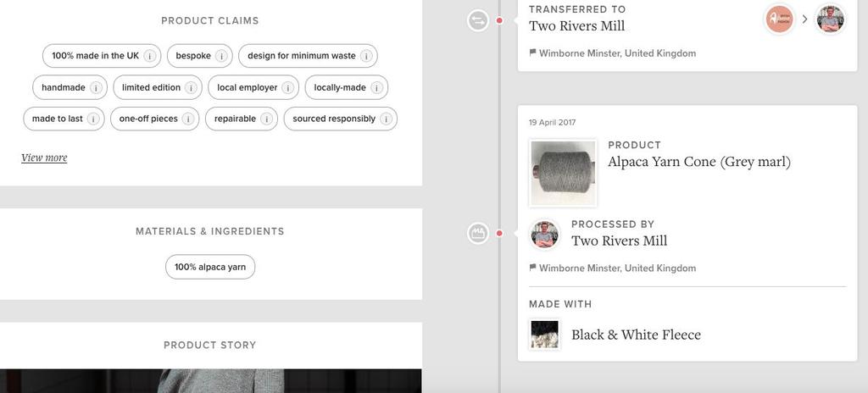The height and width of the screenshot is (393, 868).
Task: Click the 'PROCESSED BY' label
Action: tap(613, 224)
